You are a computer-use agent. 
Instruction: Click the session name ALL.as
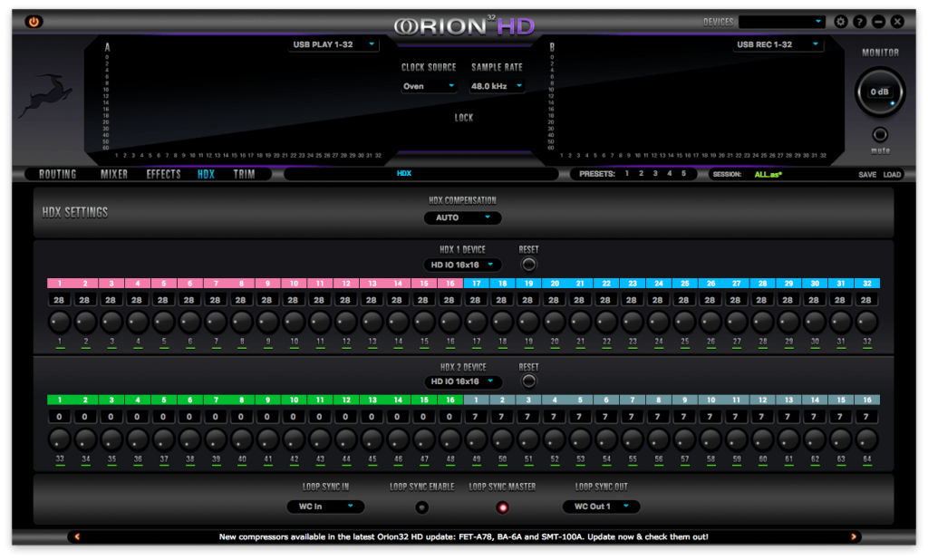768,175
